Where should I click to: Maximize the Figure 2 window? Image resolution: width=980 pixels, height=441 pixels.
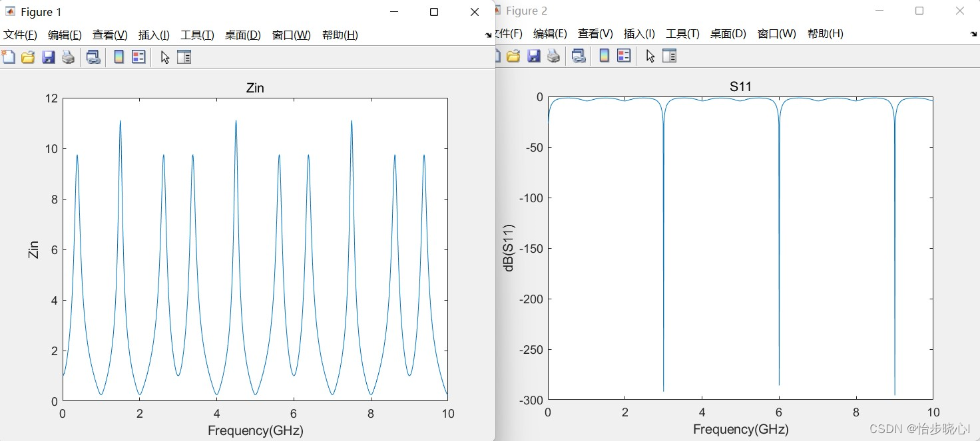pyautogui.click(x=919, y=11)
